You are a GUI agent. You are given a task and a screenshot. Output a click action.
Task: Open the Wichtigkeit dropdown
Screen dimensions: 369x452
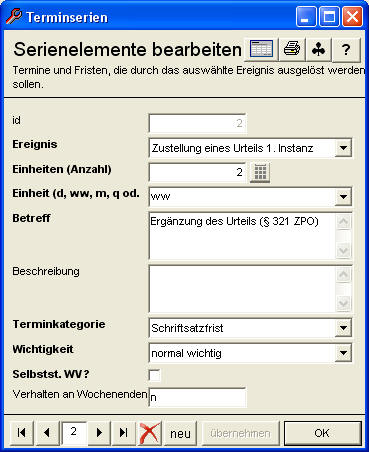343,353
